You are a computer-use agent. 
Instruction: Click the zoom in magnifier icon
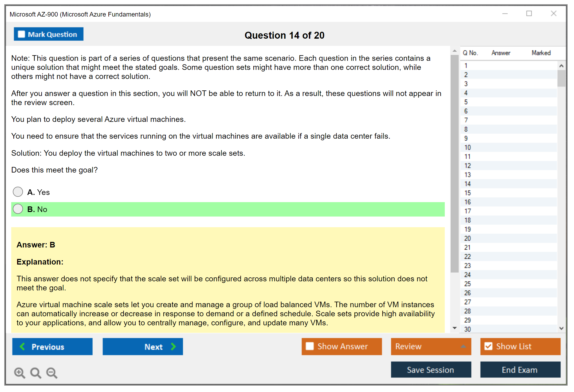click(x=19, y=372)
